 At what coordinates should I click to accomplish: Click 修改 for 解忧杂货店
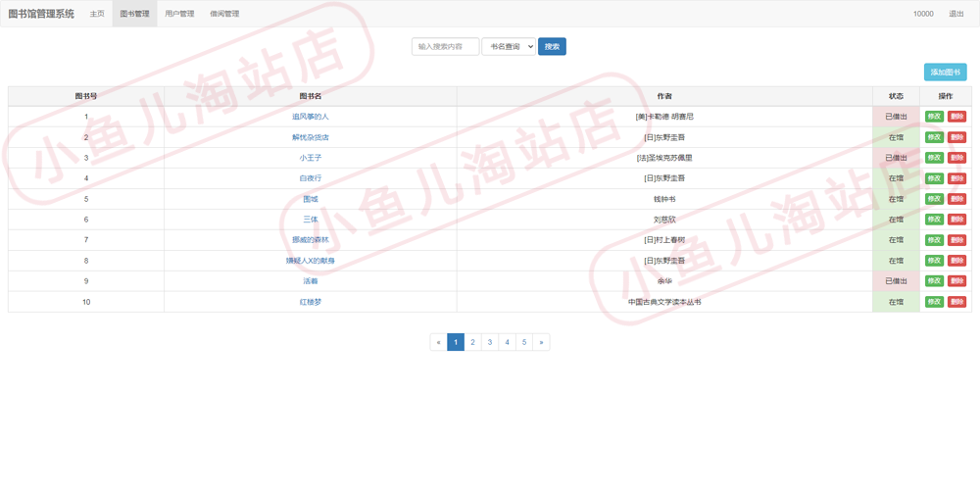pyautogui.click(x=934, y=137)
